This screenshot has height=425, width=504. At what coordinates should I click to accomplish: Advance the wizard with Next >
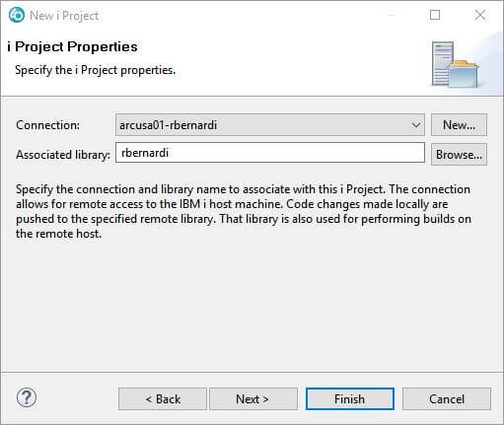click(253, 399)
